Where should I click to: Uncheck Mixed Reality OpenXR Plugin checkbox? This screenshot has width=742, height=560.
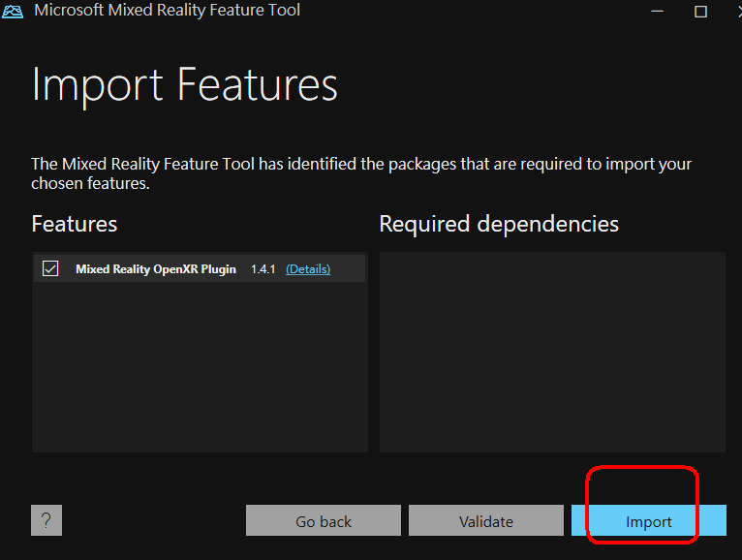coord(50,268)
